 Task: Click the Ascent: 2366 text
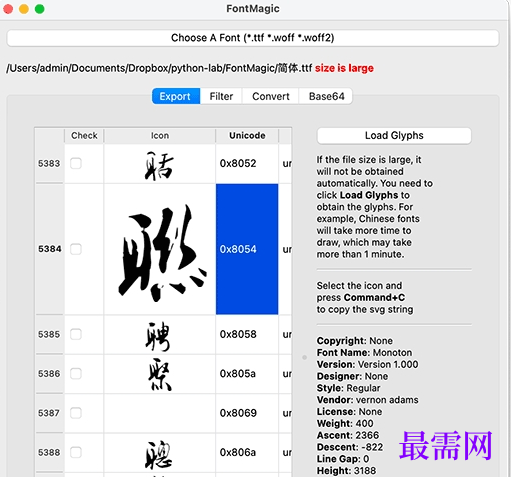(x=348, y=435)
